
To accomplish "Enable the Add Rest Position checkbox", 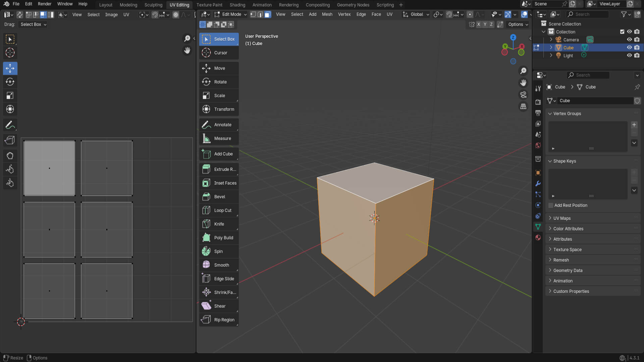I will tap(551, 205).
